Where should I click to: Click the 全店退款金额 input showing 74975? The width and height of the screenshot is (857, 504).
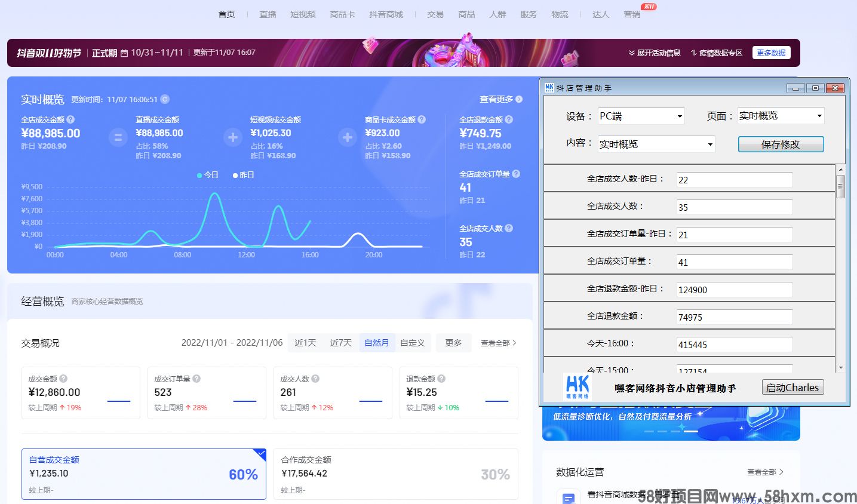click(x=735, y=317)
